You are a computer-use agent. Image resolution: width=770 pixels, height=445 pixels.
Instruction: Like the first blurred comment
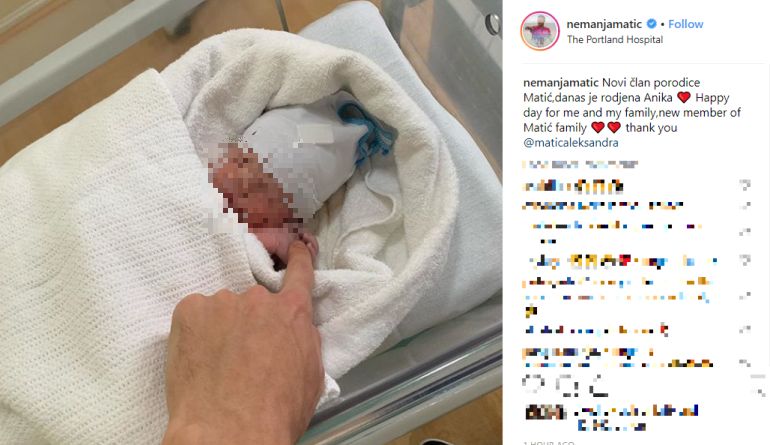(x=745, y=186)
